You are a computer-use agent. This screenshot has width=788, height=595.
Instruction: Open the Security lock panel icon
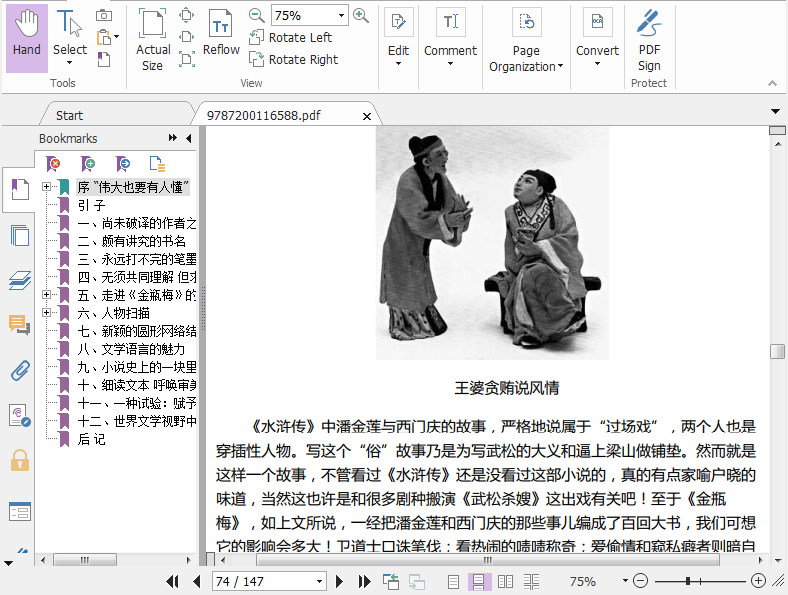click(x=19, y=460)
